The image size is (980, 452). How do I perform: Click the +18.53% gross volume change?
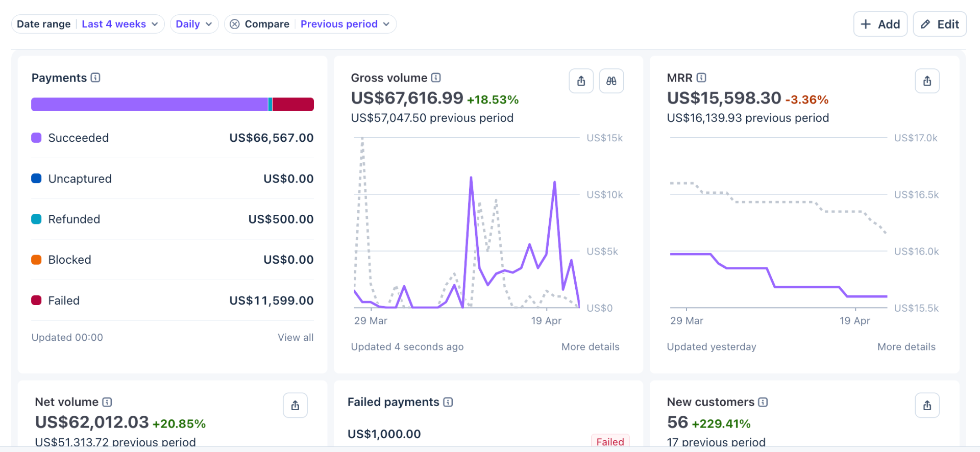click(493, 99)
